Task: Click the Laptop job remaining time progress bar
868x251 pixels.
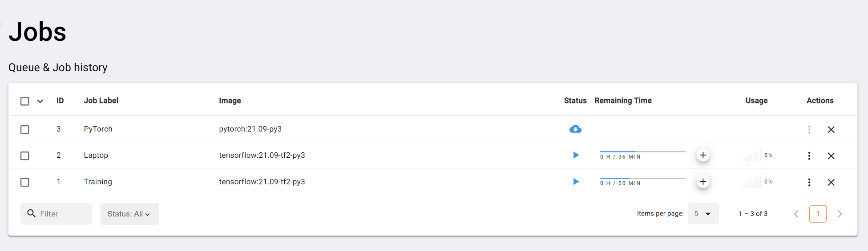Action: [642, 152]
